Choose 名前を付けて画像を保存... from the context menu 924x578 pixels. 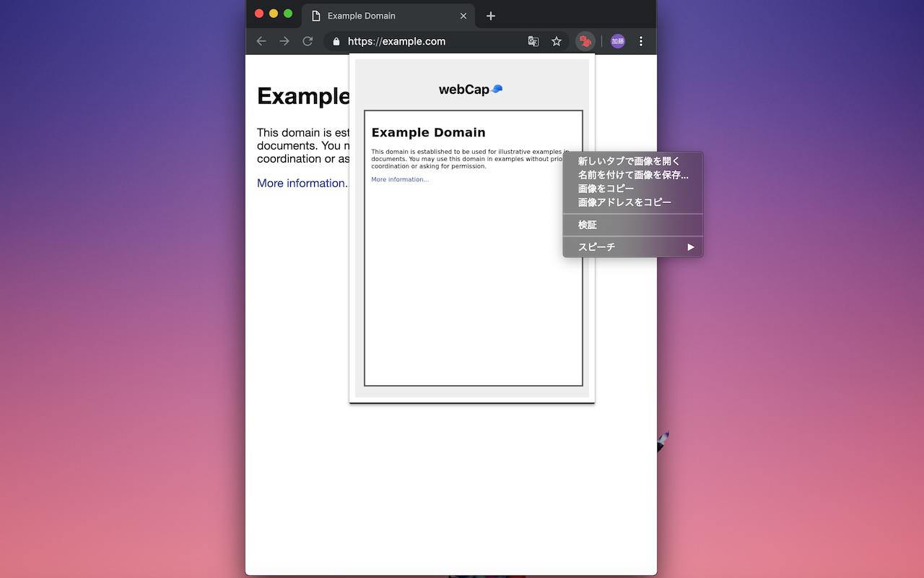point(632,175)
